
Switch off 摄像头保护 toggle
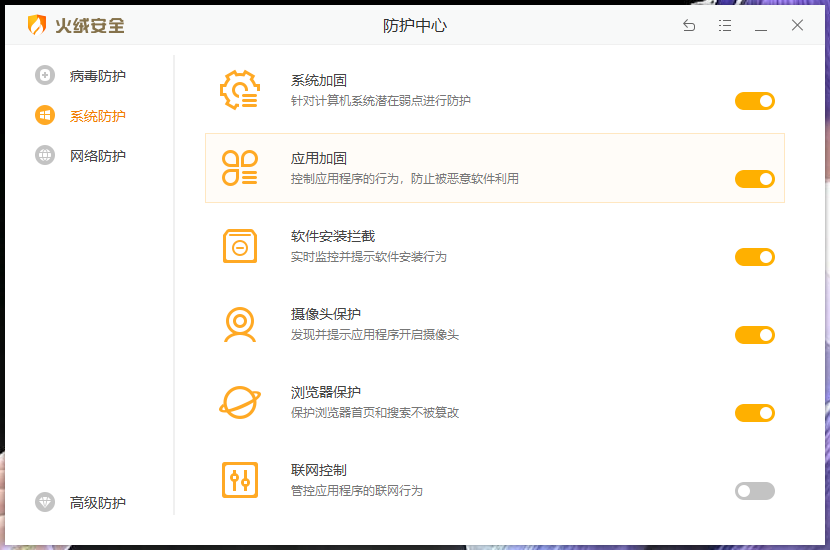[754, 335]
